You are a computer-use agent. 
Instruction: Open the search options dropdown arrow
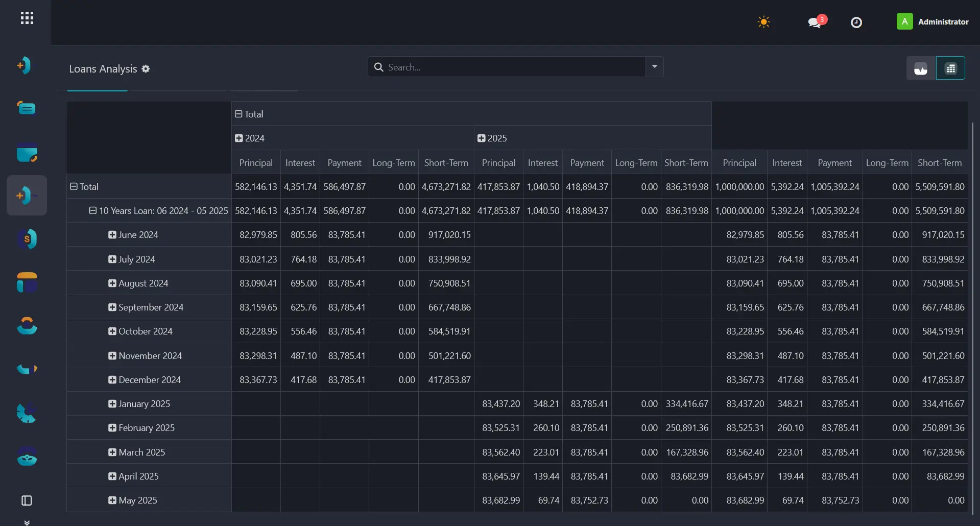[x=654, y=67]
